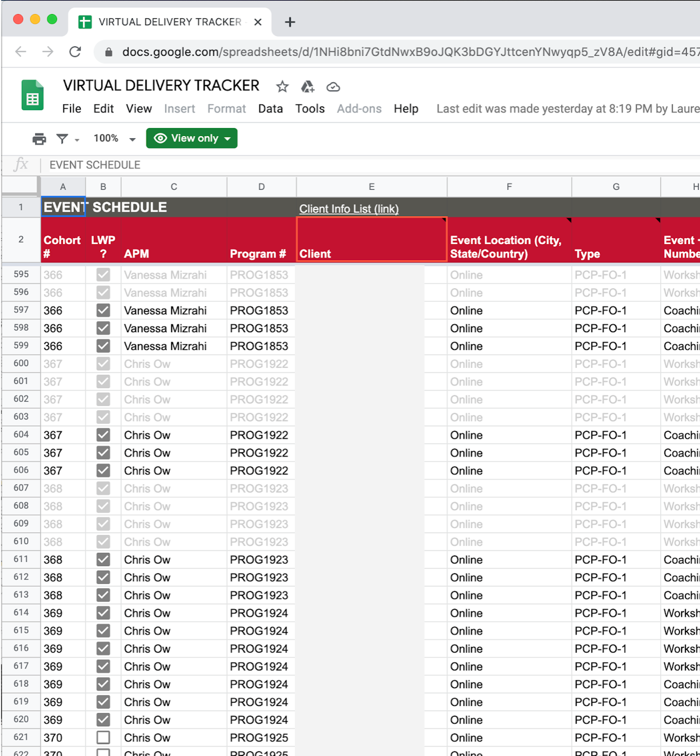The width and height of the screenshot is (700, 756).
Task: Expand filter views dropdown arrow
Action: 77,140
